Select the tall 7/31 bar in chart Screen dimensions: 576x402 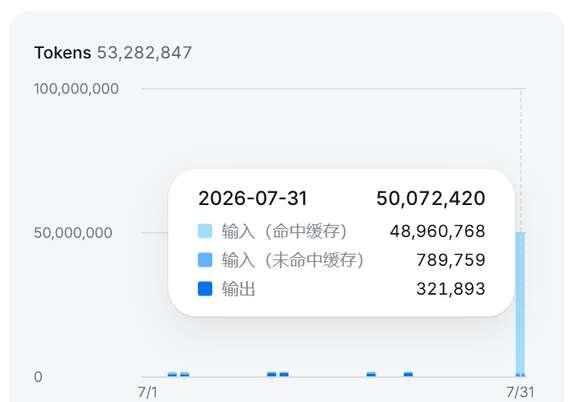point(520,304)
